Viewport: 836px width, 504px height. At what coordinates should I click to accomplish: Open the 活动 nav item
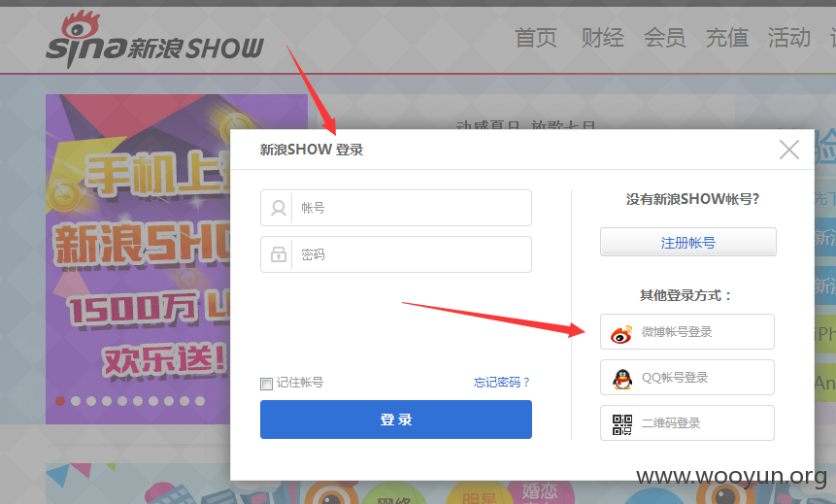pos(789,39)
